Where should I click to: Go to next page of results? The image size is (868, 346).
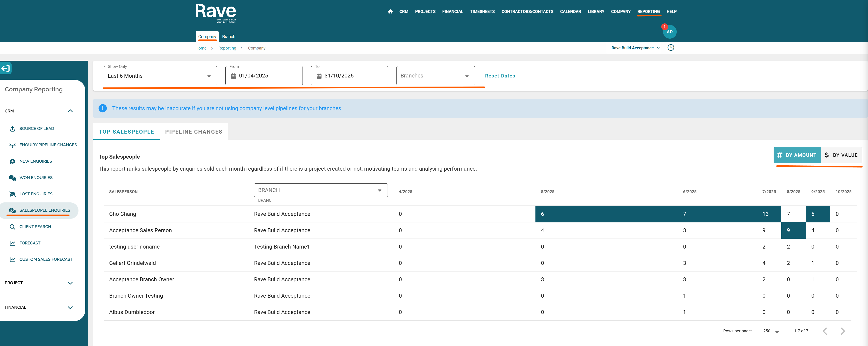[x=842, y=331]
